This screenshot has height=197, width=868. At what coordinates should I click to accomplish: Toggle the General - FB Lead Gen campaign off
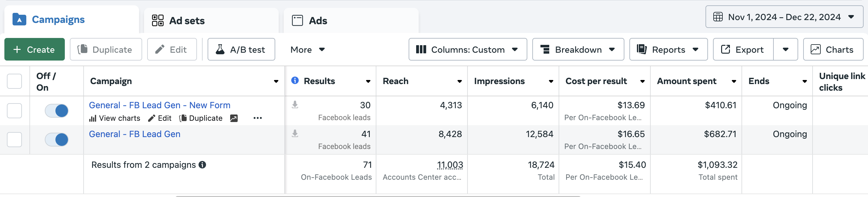coord(57,140)
